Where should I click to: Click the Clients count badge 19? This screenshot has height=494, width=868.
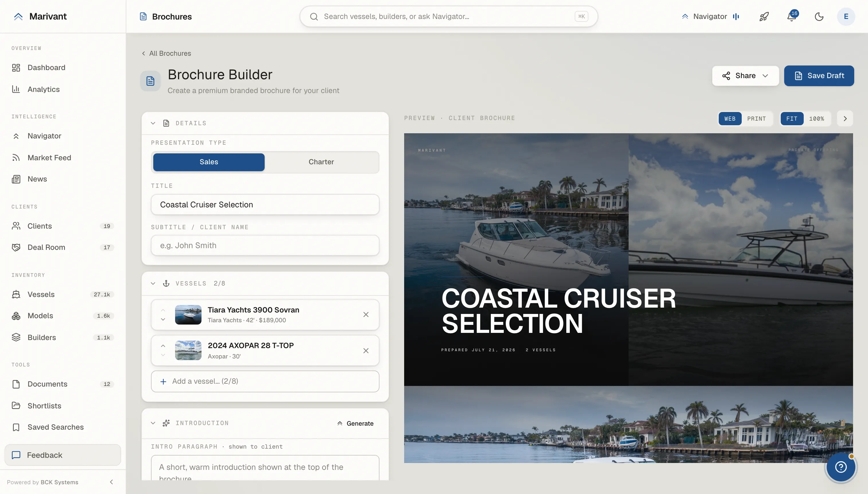point(107,226)
